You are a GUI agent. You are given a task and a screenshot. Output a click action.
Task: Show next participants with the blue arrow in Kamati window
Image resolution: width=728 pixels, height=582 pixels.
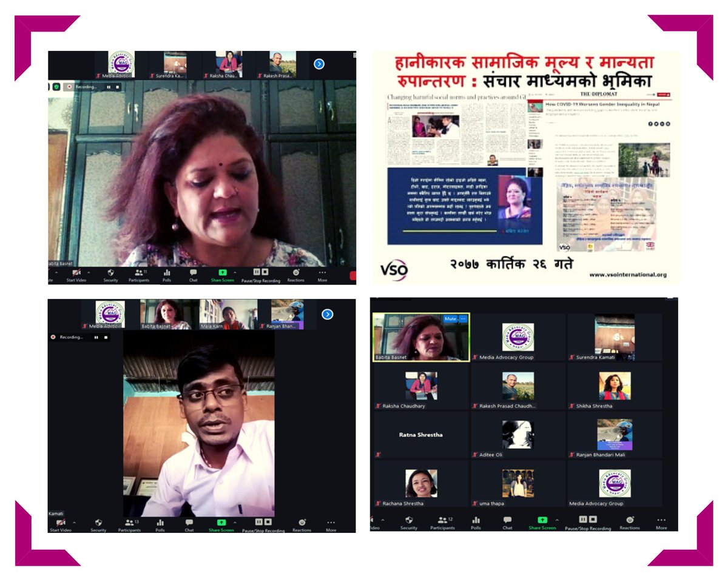coord(327,314)
